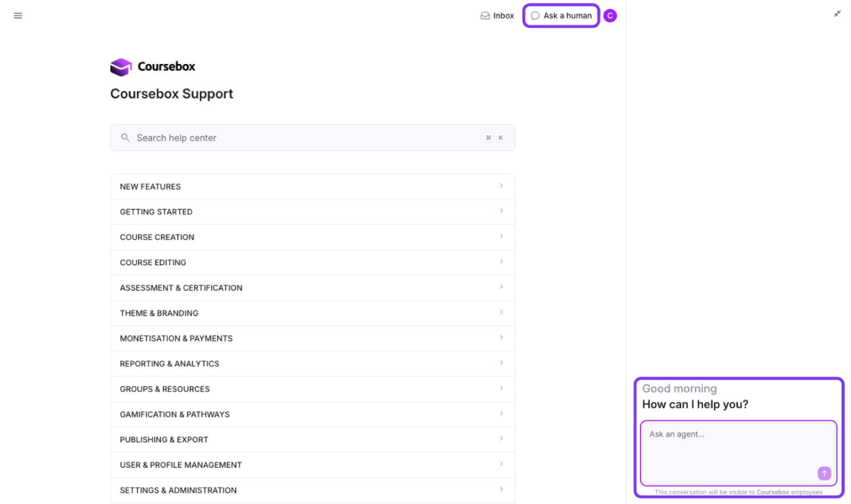The height and width of the screenshot is (504, 851).
Task: Click the How can I help you? text
Action: click(695, 404)
